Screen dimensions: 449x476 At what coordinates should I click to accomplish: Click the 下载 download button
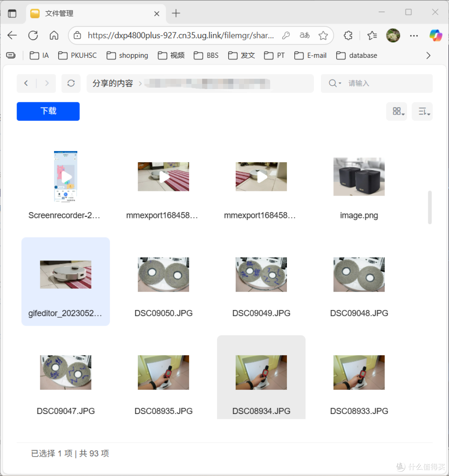[x=48, y=111]
